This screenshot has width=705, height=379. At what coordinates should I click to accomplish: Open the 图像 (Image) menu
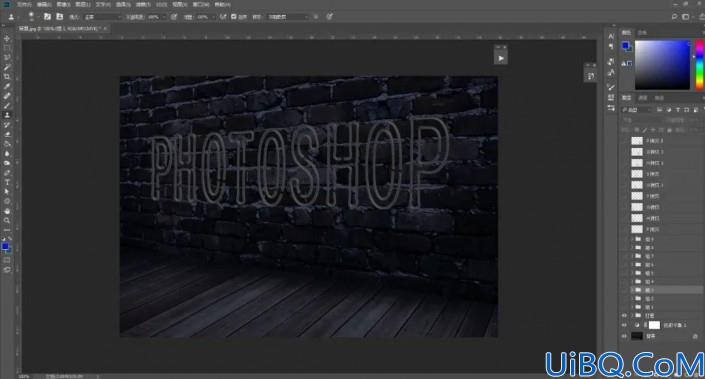click(63, 4)
